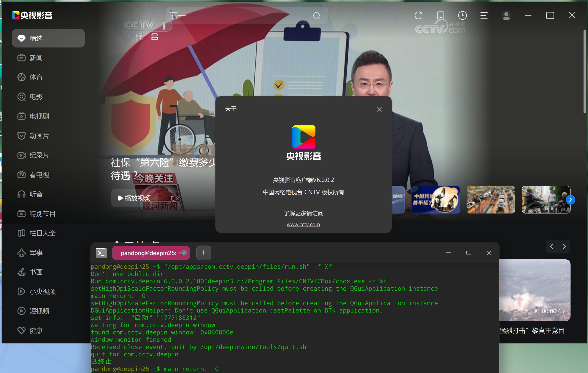Click the 播放视频 play button
The height and width of the screenshot is (373, 588).
pyautogui.click(x=134, y=198)
